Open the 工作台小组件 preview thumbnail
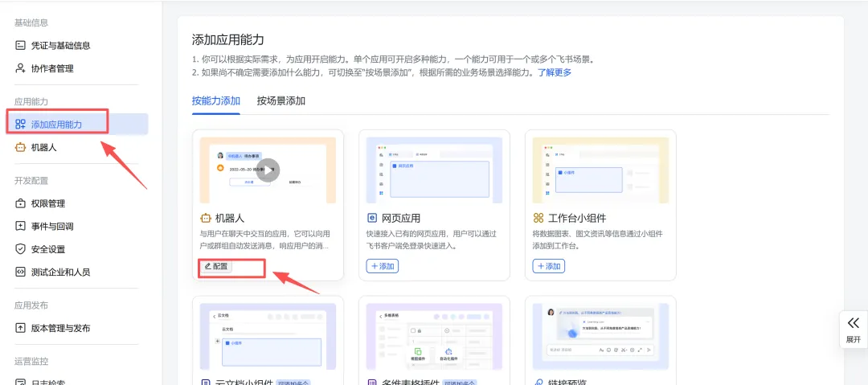 click(600, 170)
